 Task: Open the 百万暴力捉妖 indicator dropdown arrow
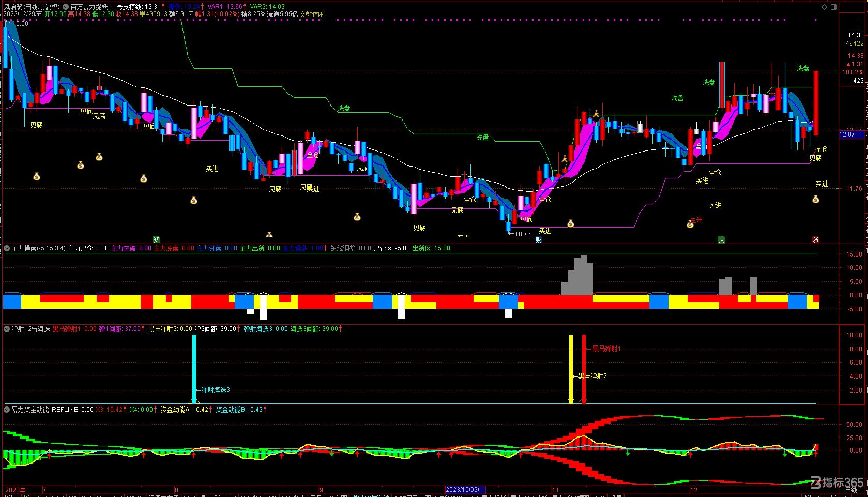coord(66,7)
